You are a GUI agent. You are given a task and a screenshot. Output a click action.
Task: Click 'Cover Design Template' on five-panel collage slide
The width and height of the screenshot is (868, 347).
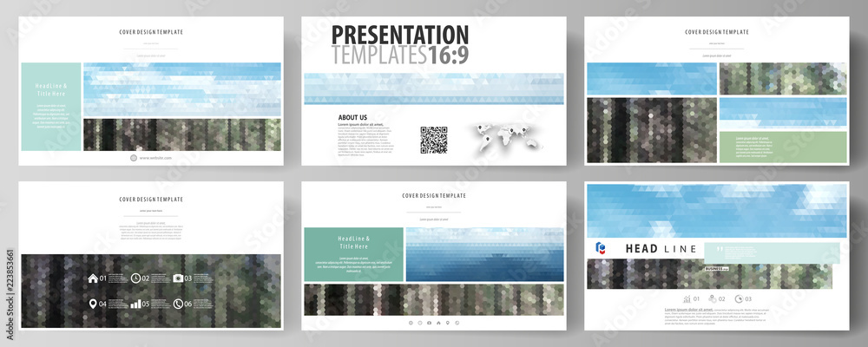click(x=717, y=32)
